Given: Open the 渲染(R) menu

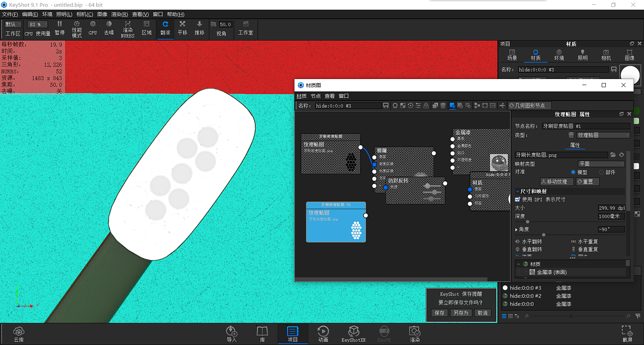Looking at the screenshot, I should tap(120, 14).
